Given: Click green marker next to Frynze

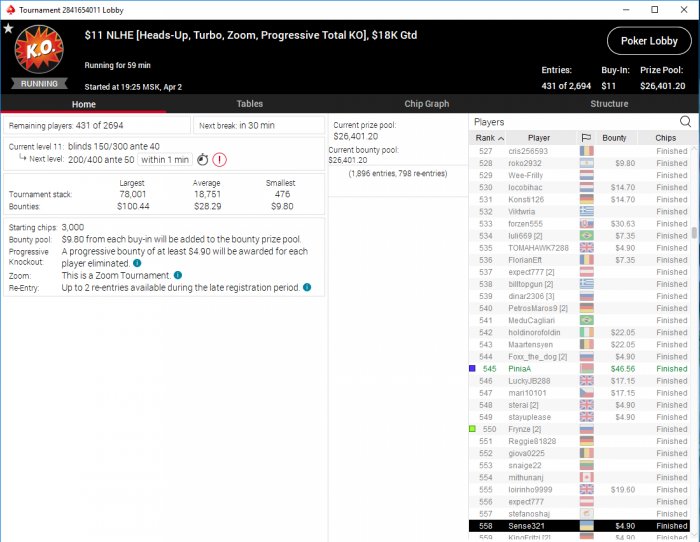Looking at the screenshot, I should tap(472, 429).
